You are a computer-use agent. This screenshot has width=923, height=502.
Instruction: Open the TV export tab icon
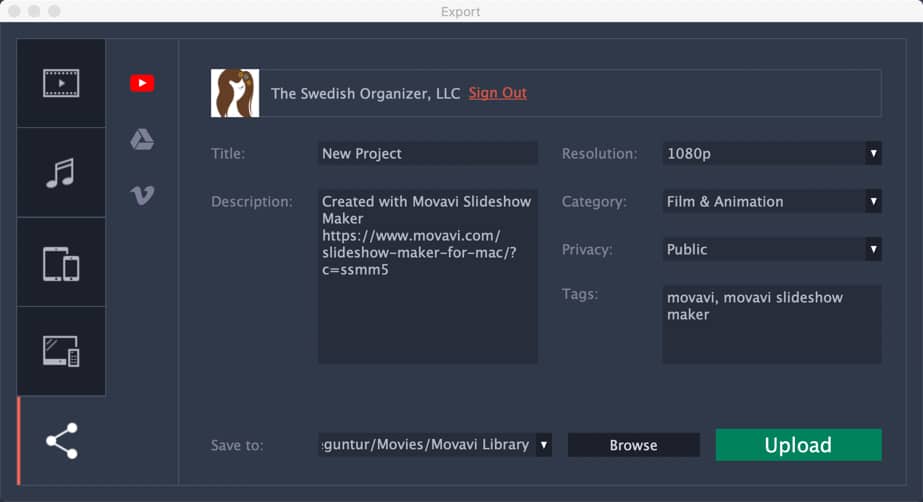tap(61, 351)
